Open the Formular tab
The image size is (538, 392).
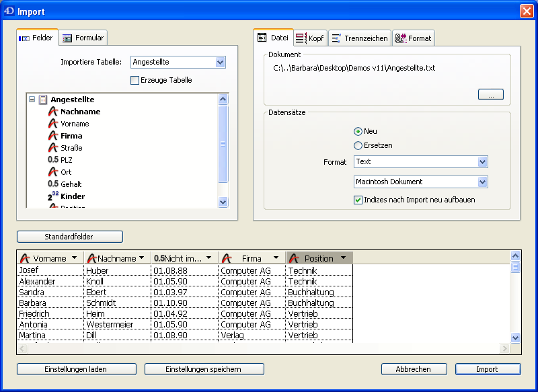point(83,38)
